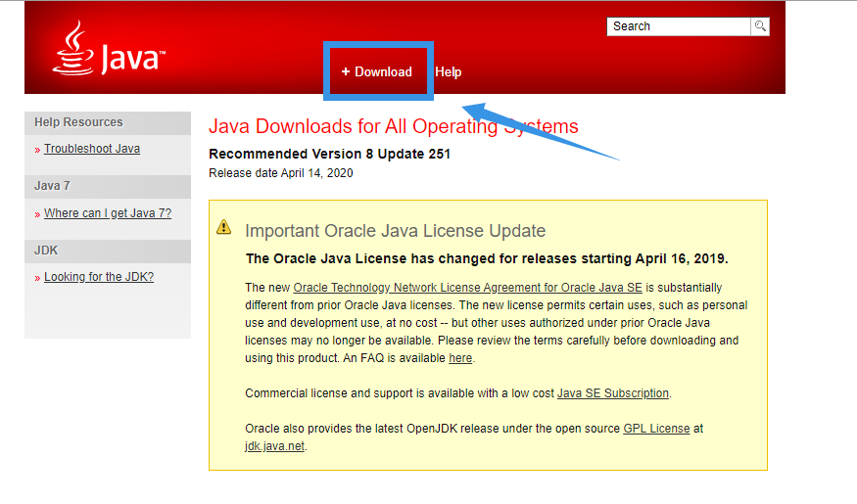Click Release date April 14, 2020 text

click(281, 173)
